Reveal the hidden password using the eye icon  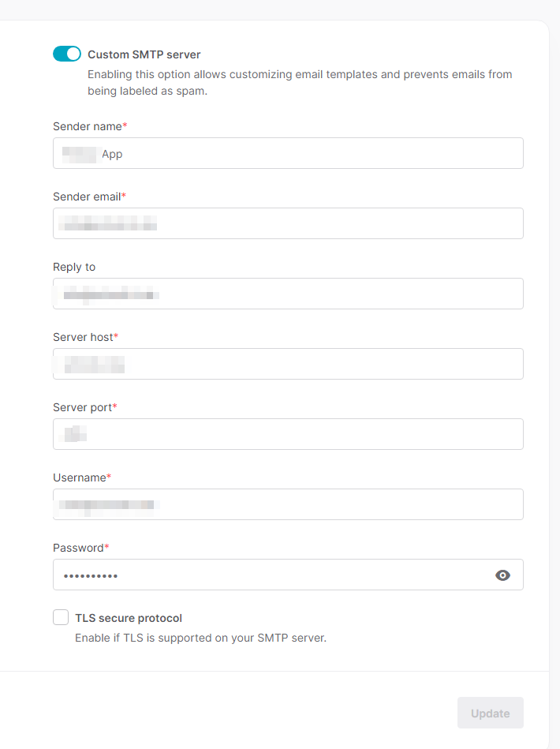(502, 575)
